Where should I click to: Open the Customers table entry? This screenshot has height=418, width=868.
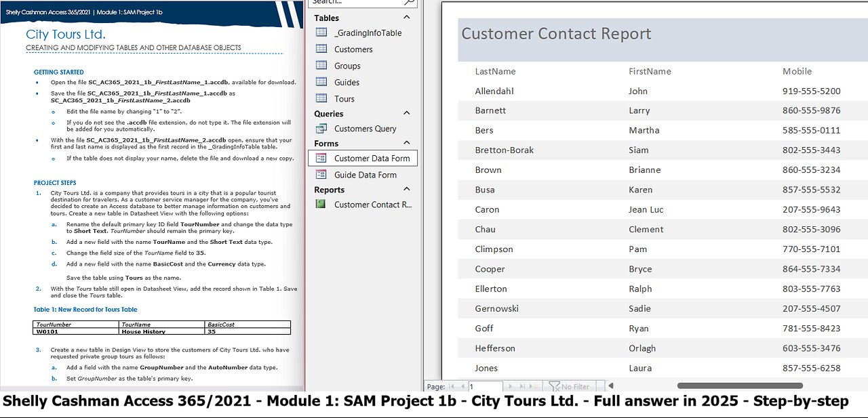coord(353,49)
